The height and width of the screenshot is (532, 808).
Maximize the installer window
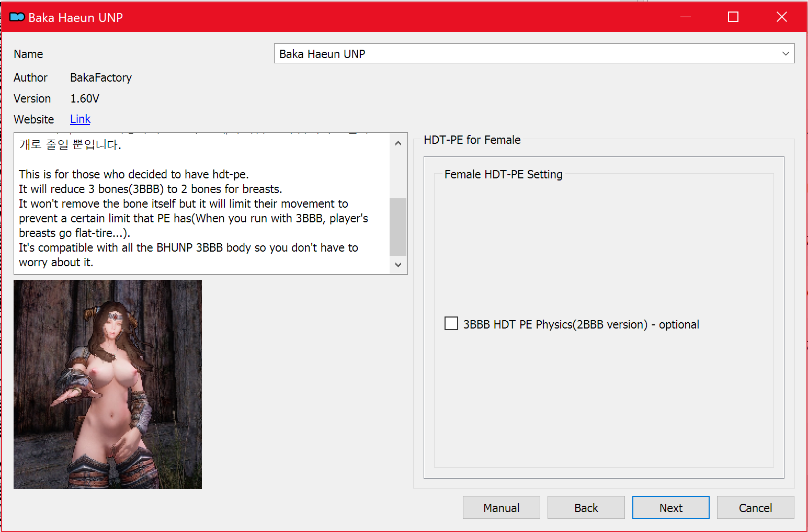(x=733, y=17)
